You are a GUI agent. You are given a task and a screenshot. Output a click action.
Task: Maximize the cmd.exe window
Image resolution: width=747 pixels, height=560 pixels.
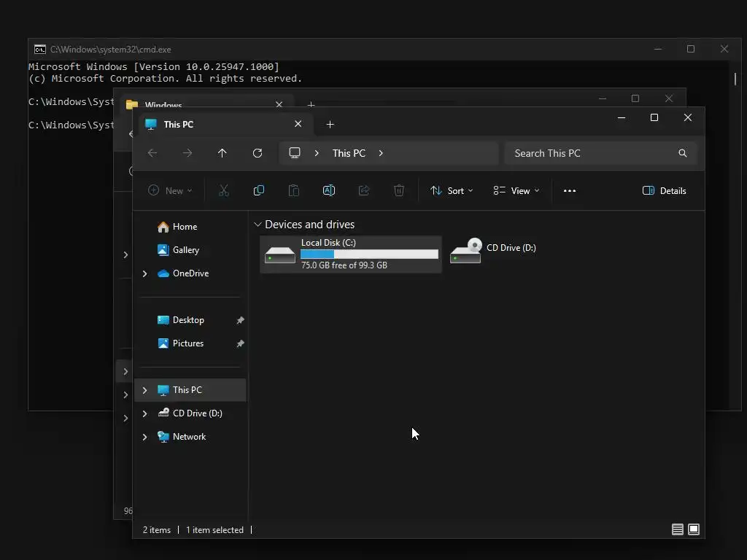coord(691,49)
